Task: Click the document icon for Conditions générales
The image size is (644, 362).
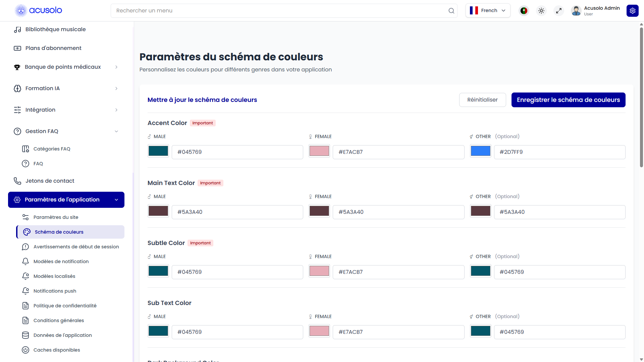Action: point(25,320)
